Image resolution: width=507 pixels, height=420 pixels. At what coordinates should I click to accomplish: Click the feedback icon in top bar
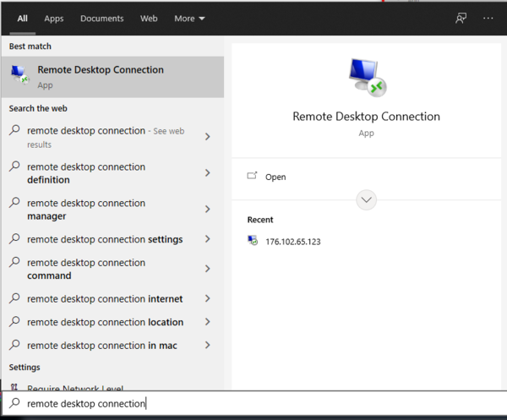461,18
